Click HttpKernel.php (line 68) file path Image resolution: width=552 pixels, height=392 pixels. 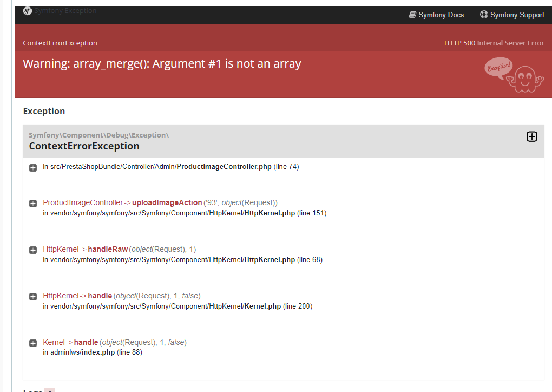[x=183, y=259]
